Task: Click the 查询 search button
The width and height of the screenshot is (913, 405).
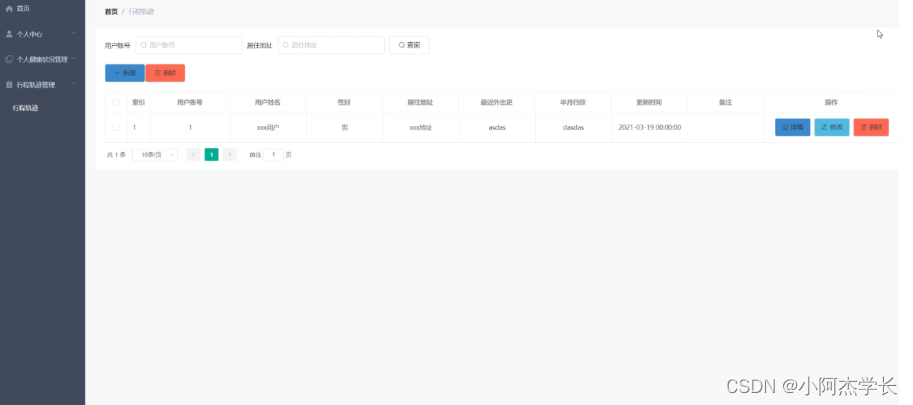Action: coord(409,45)
